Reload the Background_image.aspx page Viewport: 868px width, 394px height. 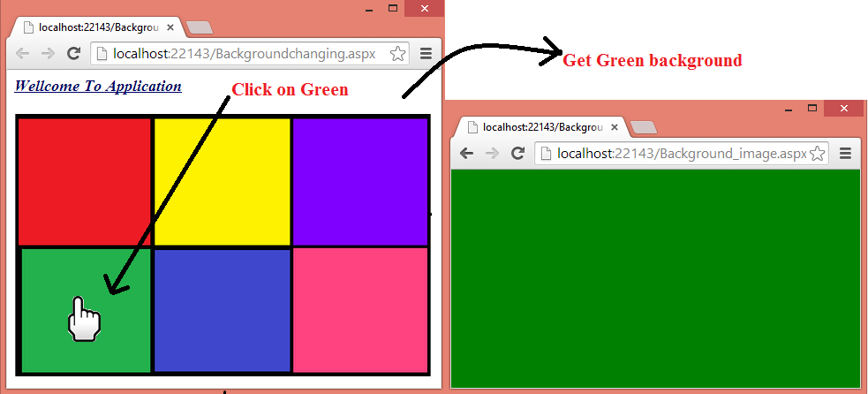[517, 154]
